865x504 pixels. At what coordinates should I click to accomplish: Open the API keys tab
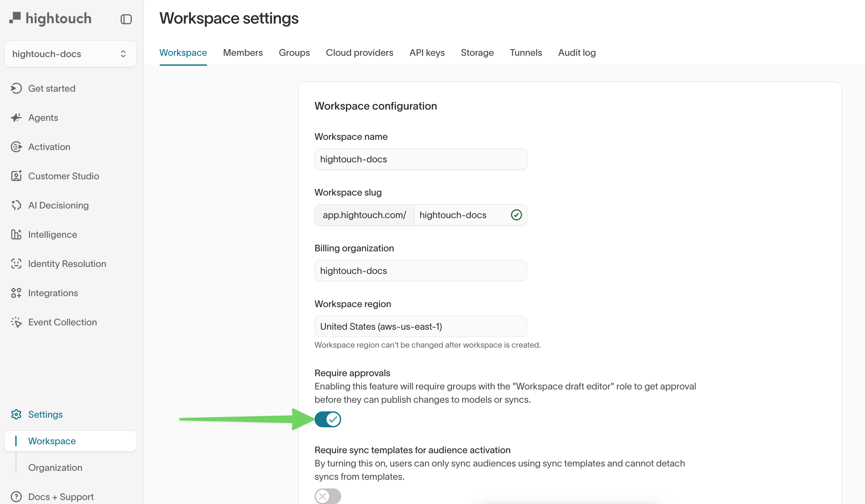(427, 52)
